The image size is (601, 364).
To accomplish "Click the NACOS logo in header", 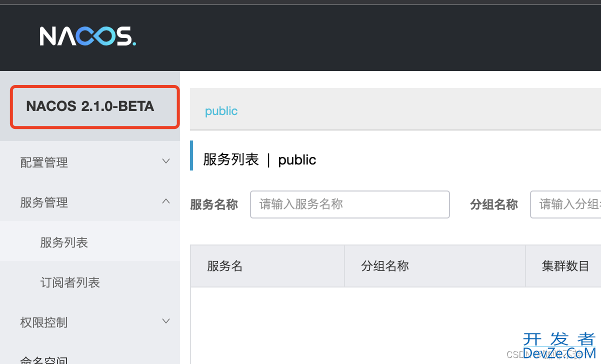I will pos(87,36).
